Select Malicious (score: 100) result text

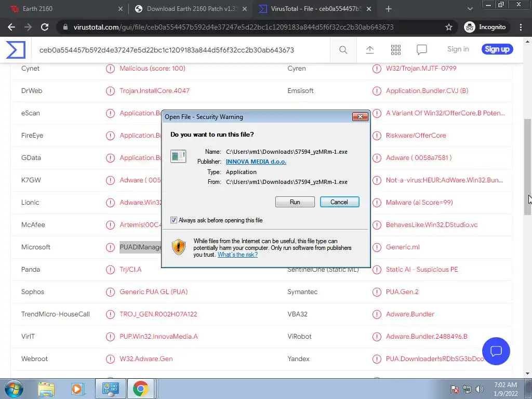[x=152, y=68]
